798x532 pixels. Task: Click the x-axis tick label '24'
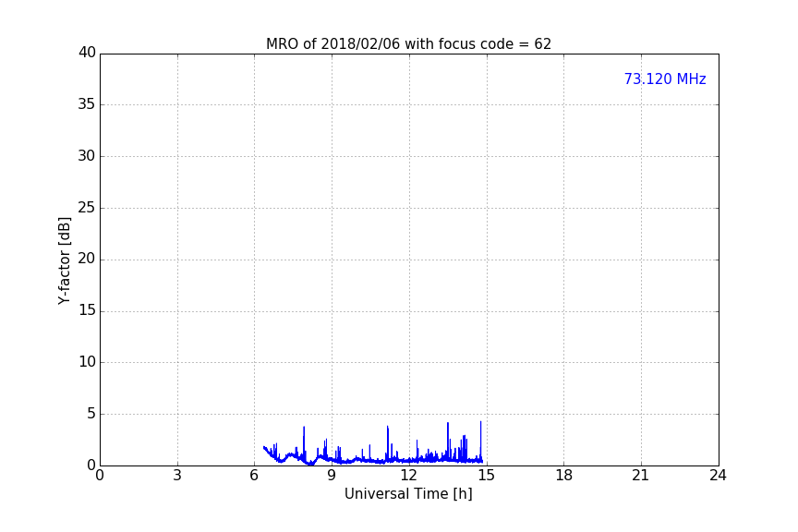(718, 476)
